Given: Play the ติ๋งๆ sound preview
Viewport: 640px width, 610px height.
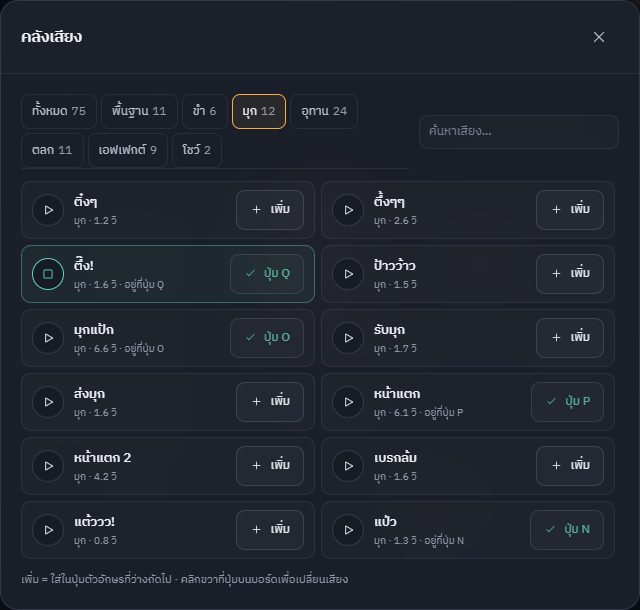Looking at the screenshot, I should (x=48, y=210).
